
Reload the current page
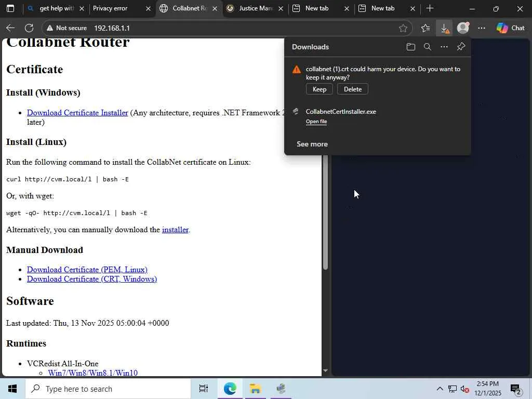(29, 28)
